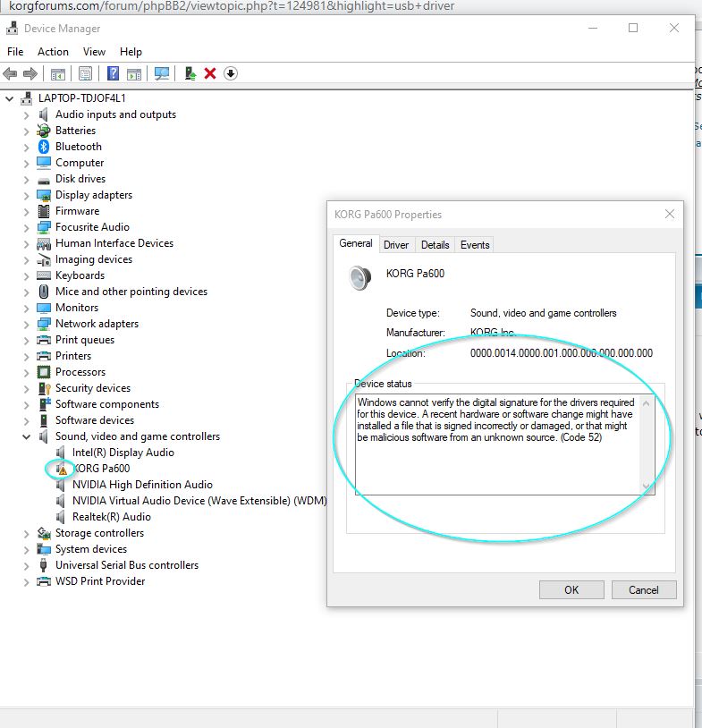Expand Mice and other pointing devices

pos(26,292)
